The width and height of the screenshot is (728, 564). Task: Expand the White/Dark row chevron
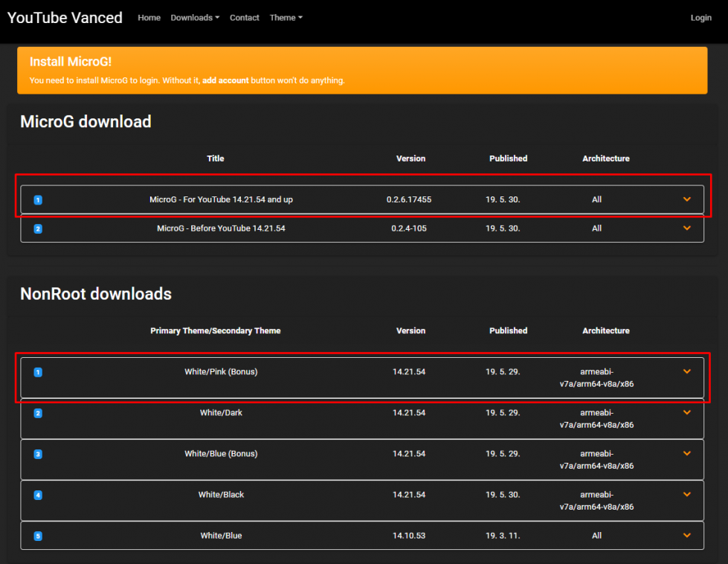(x=686, y=412)
